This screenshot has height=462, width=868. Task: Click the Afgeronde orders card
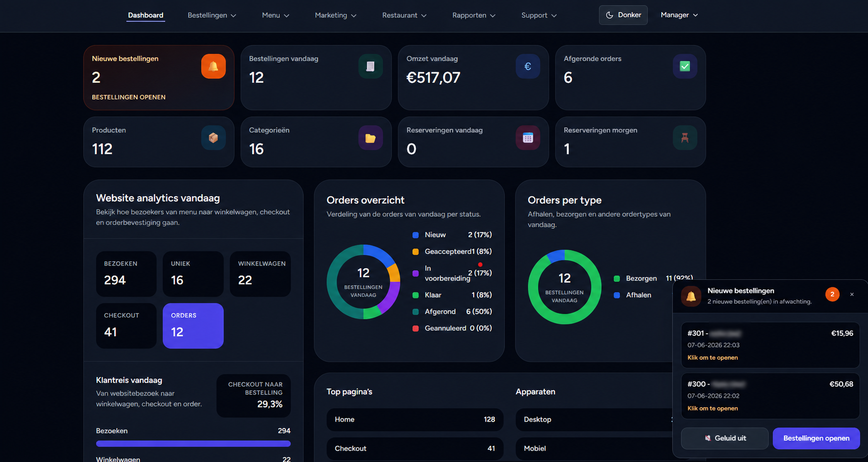[630, 78]
